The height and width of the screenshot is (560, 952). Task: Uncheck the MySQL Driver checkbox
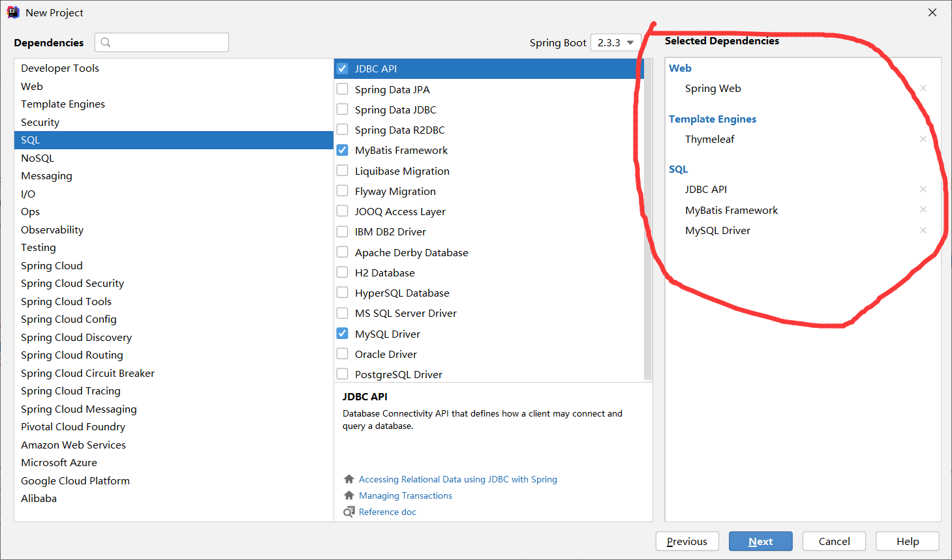342,333
